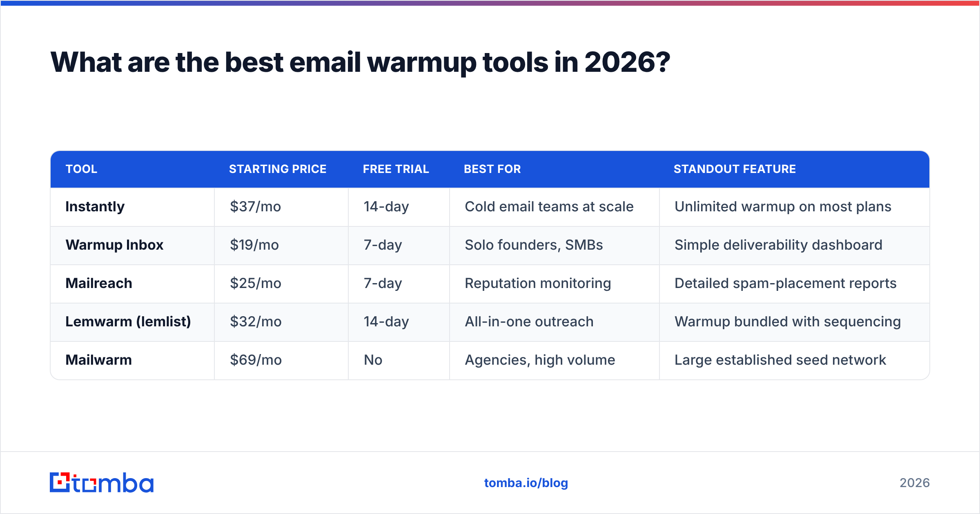Click Warmup bundled with sequencing feature
The image size is (980, 514).
click(x=788, y=322)
